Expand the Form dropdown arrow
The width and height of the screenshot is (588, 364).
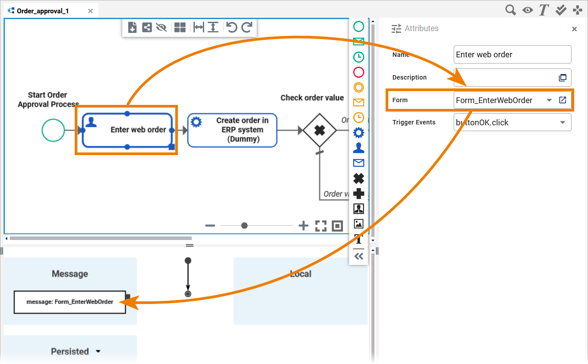[x=549, y=100]
